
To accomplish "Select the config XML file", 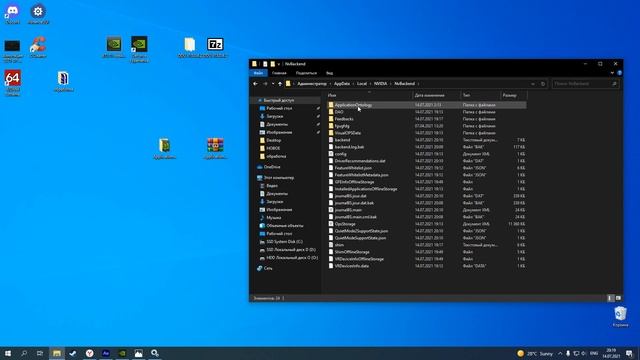I will click(x=340, y=154).
